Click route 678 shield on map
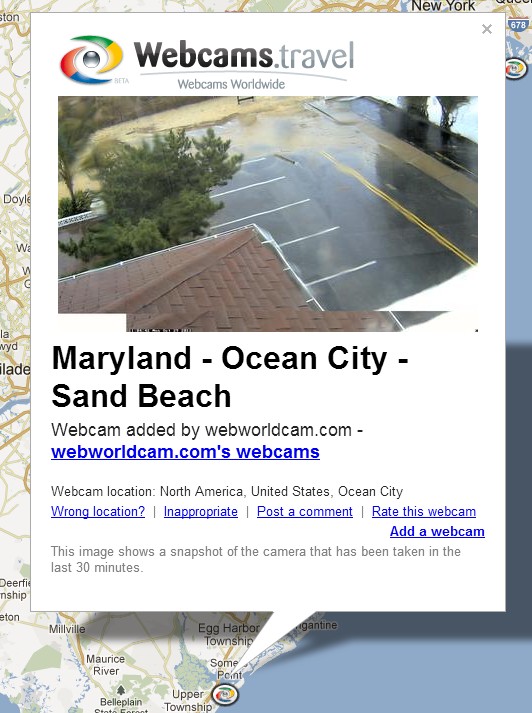The image size is (532, 713). (518, 25)
